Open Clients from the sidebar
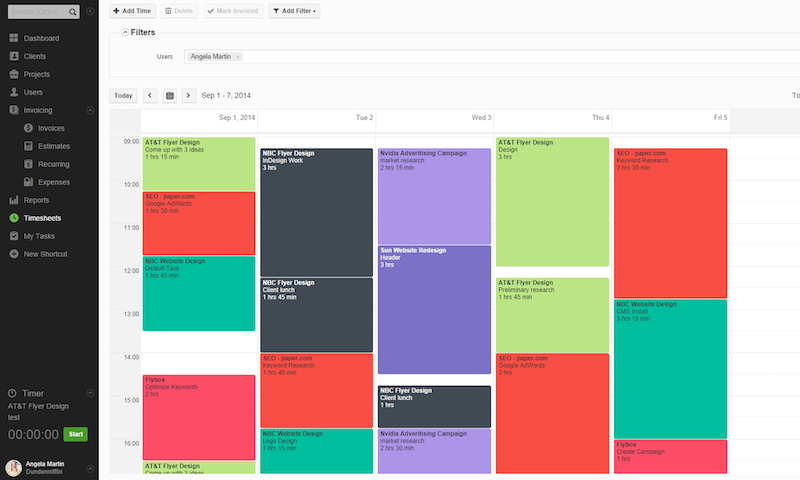Image resolution: width=800 pixels, height=480 pixels. point(35,56)
